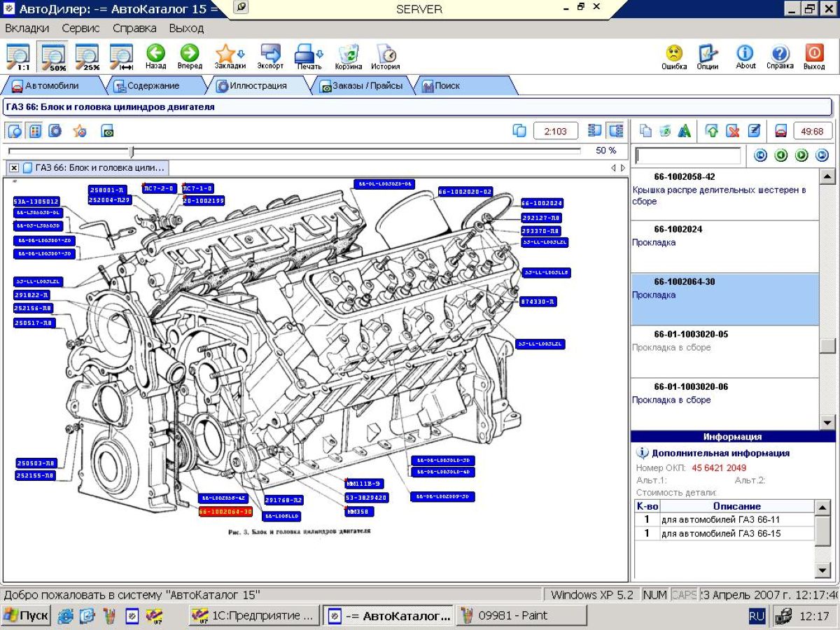Open the История history
Screen dimensions: 840x630
coord(385,57)
